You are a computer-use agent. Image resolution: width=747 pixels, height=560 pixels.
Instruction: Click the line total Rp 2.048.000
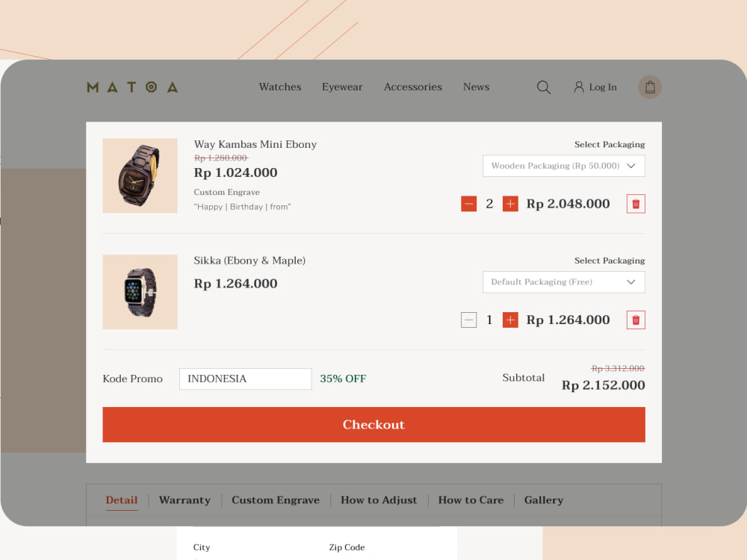pos(568,204)
